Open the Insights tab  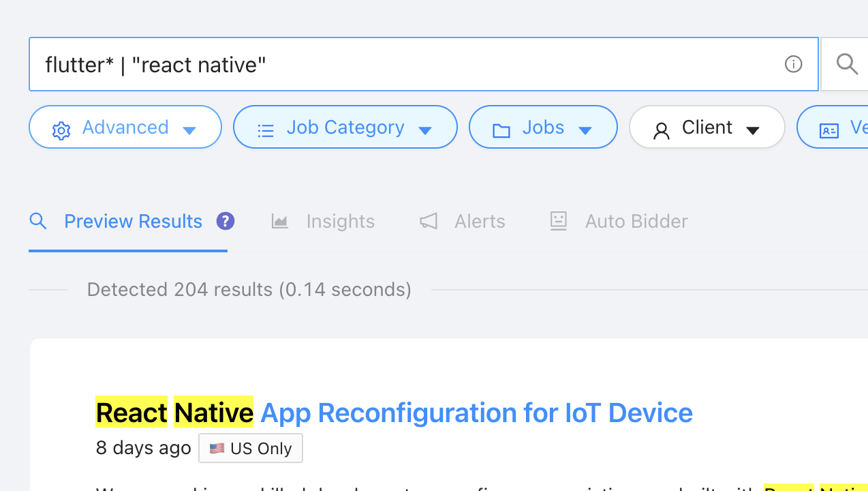tap(340, 221)
